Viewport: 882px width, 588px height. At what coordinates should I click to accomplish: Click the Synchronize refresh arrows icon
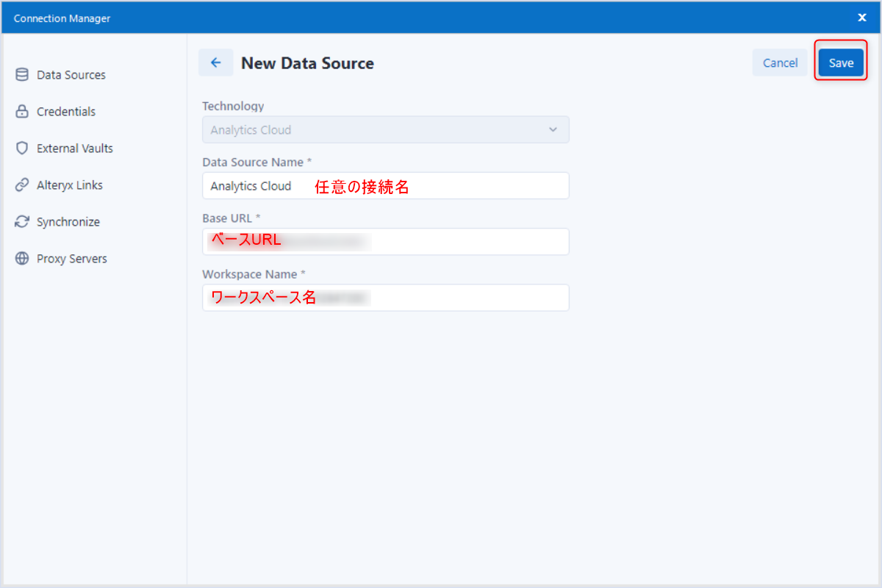[22, 222]
